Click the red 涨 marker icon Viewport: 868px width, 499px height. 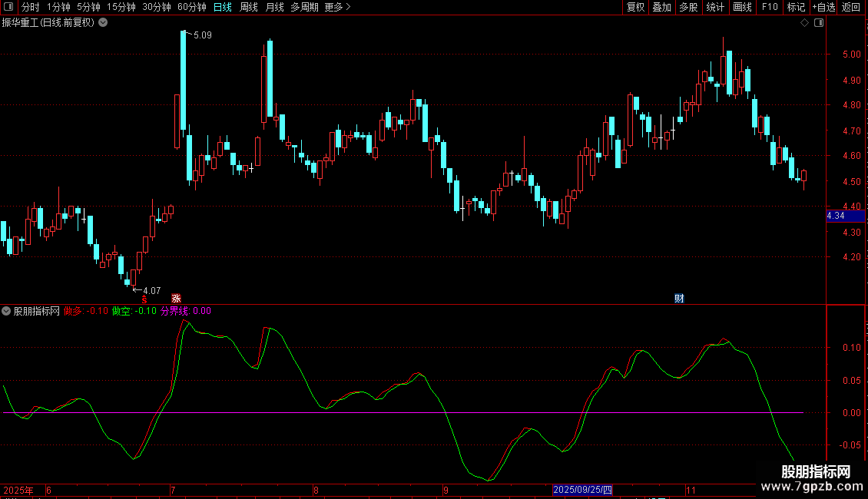(176, 299)
